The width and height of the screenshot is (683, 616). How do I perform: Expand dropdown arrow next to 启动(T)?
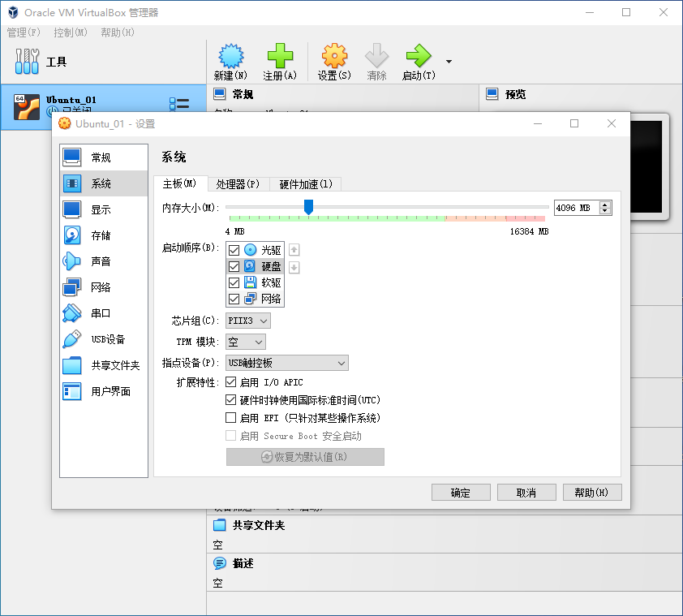pyautogui.click(x=449, y=62)
